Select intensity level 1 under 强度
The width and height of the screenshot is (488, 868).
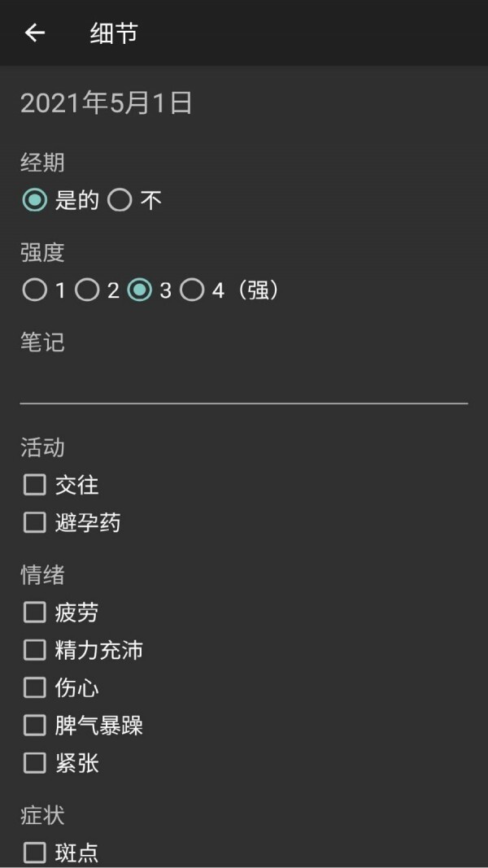(x=34, y=289)
